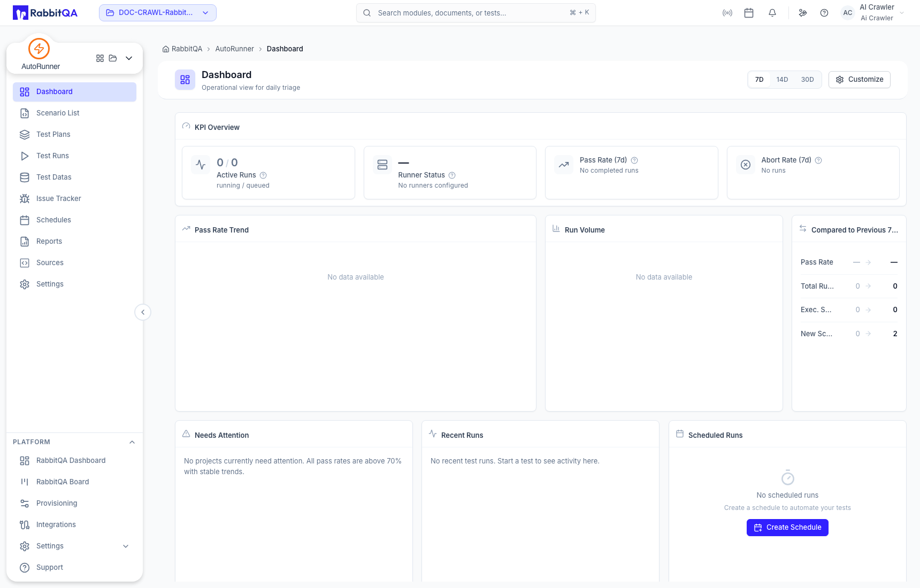Click the New Sc... comparison row value 2

pyautogui.click(x=895, y=334)
